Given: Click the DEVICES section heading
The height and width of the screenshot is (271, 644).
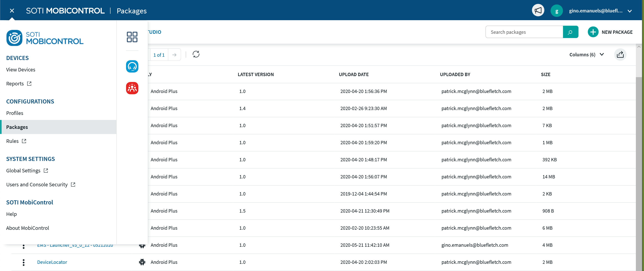Looking at the screenshot, I should pyautogui.click(x=17, y=58).
